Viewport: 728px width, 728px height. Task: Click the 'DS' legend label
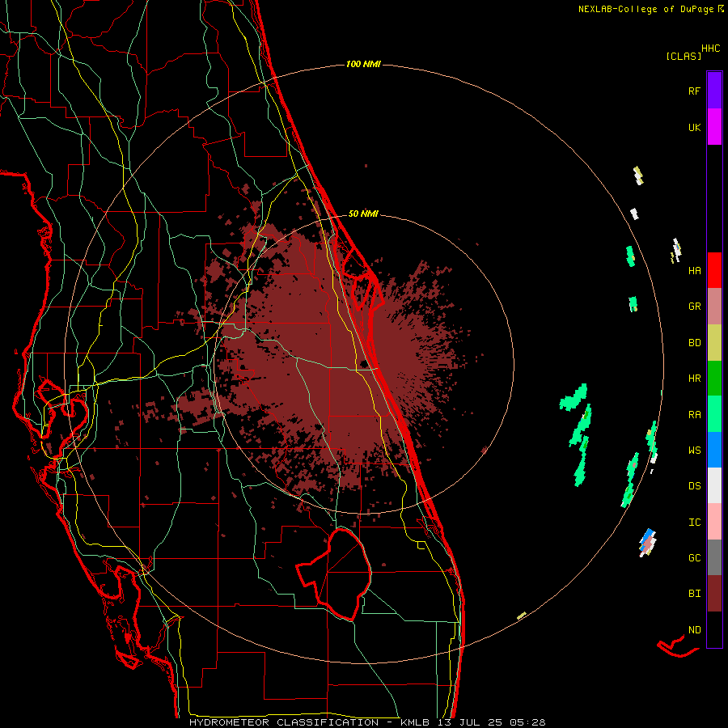(694, 486)
